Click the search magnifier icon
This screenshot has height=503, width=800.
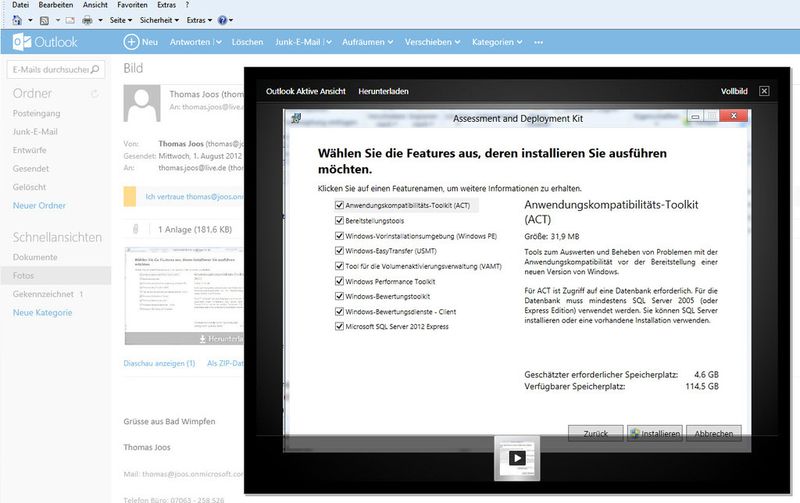[x=95, y=69]
